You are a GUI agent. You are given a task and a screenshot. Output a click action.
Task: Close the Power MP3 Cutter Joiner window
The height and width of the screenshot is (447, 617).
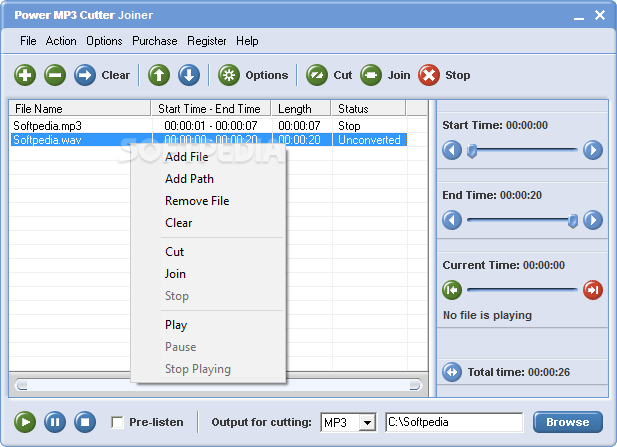coord(600,15)
